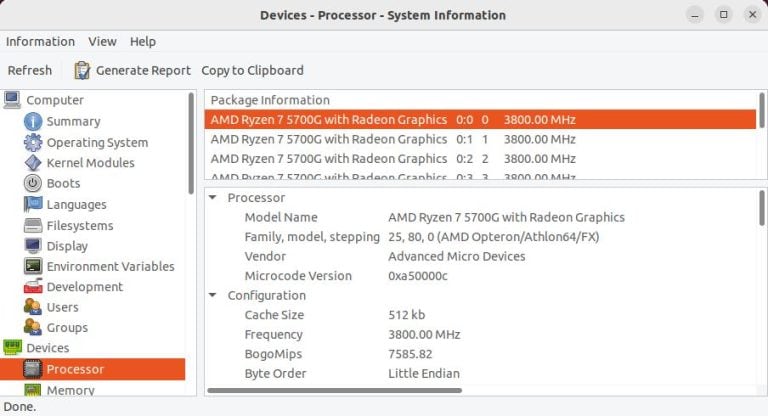Click Copy to Clipboard
The image size is (768, 416).
(252, 71)
